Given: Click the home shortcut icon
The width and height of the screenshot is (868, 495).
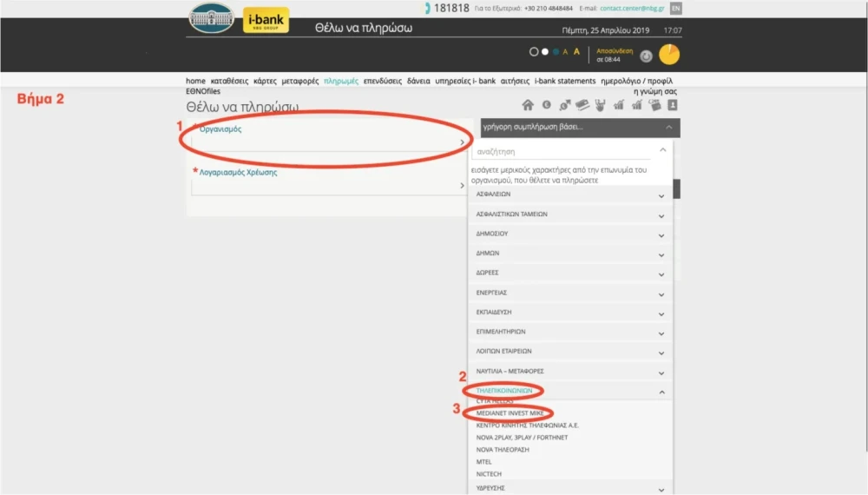Looking at the screenshot, I should (x=528, y=105).
